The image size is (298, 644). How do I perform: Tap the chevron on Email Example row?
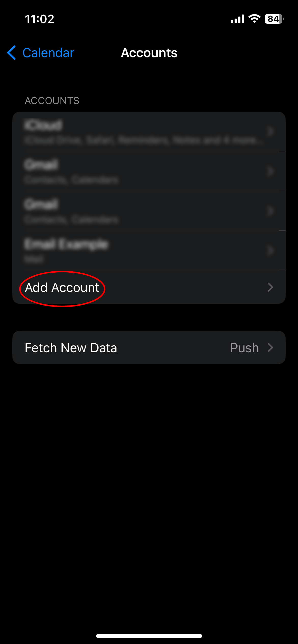tap(270, 251)
